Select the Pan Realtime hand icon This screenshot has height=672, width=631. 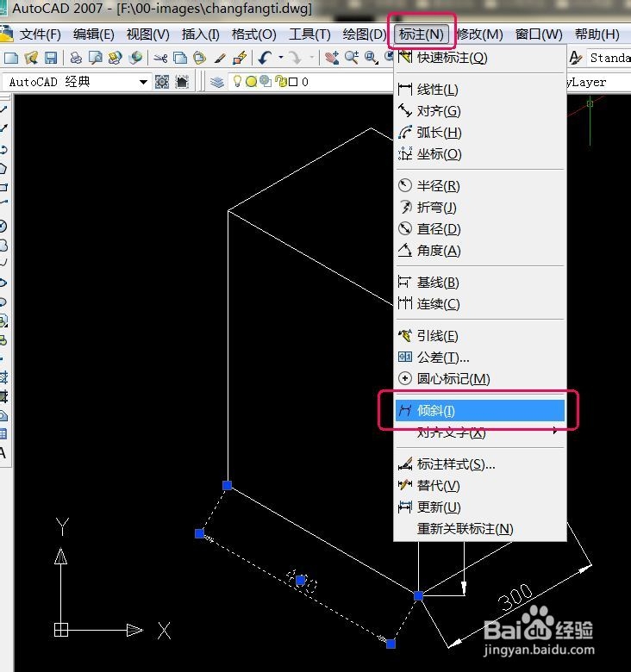331,58
